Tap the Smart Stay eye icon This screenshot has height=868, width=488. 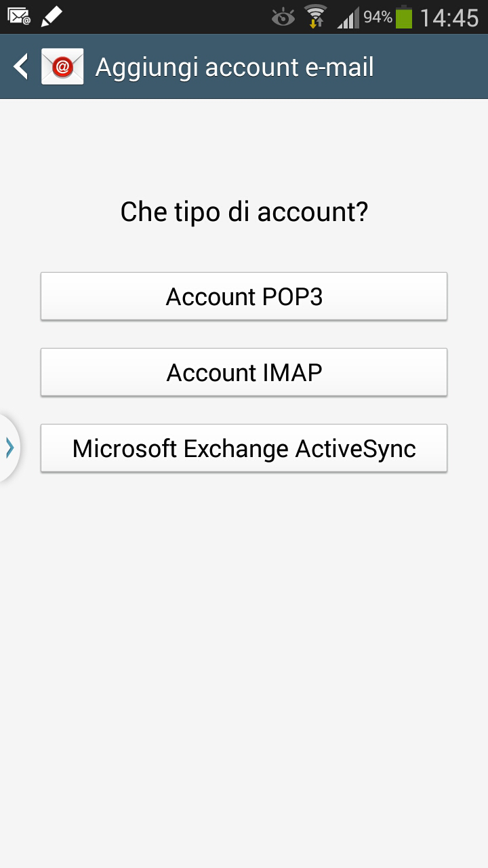click(x=283, y=17)
